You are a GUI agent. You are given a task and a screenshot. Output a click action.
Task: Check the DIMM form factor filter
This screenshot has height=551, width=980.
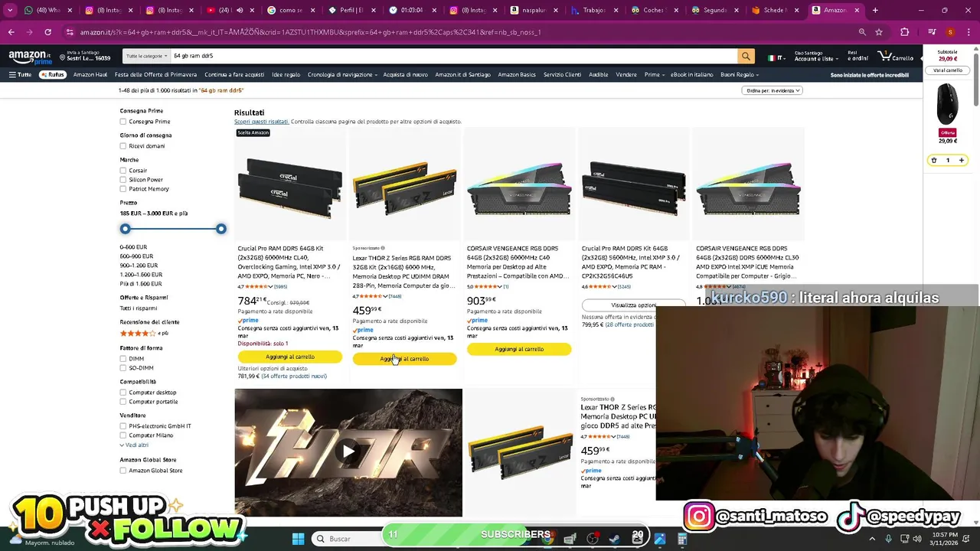pos(122,359)
